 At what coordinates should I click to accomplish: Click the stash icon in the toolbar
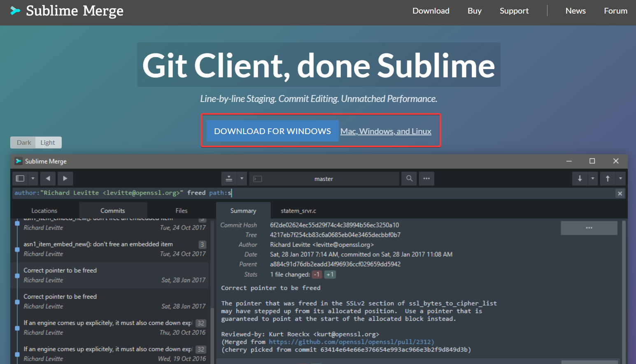229,179
